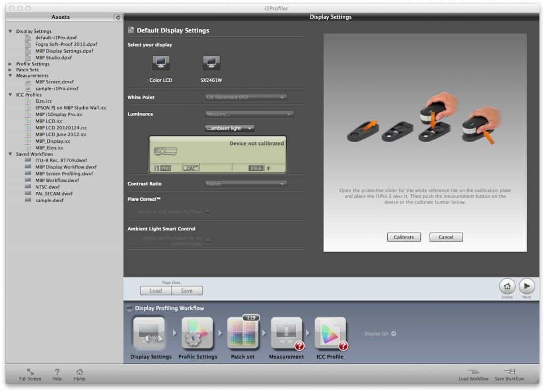Image resolution: width=545 pixels, height=392 pixels.
Task: Select MBP Workflow.dwxf in Saved Workflows
Action: (x=57, y=180)
